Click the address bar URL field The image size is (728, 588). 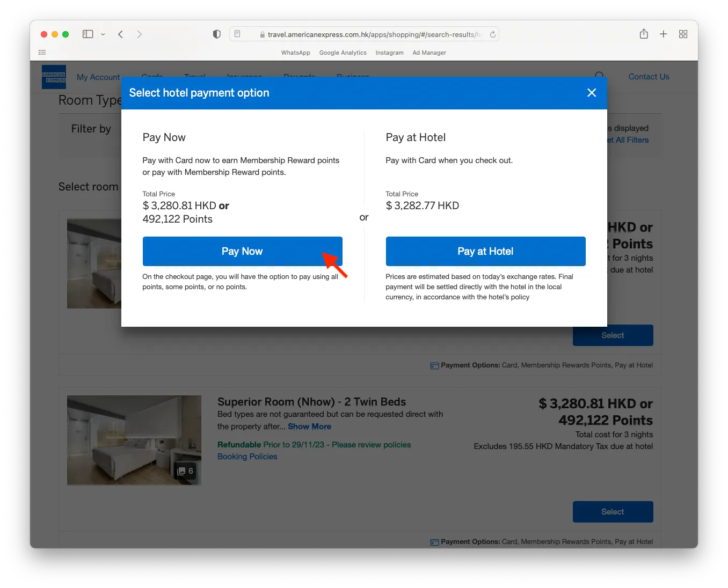pyautogui.click(x=365, y=34)
